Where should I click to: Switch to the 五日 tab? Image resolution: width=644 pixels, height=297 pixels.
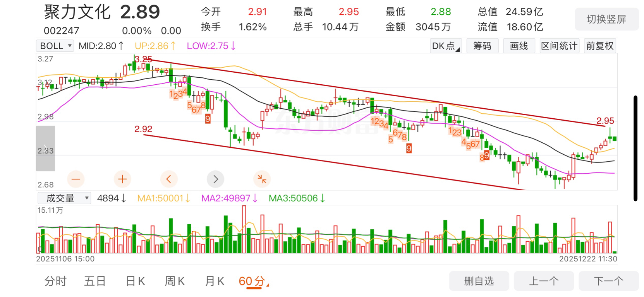point(95,281)
